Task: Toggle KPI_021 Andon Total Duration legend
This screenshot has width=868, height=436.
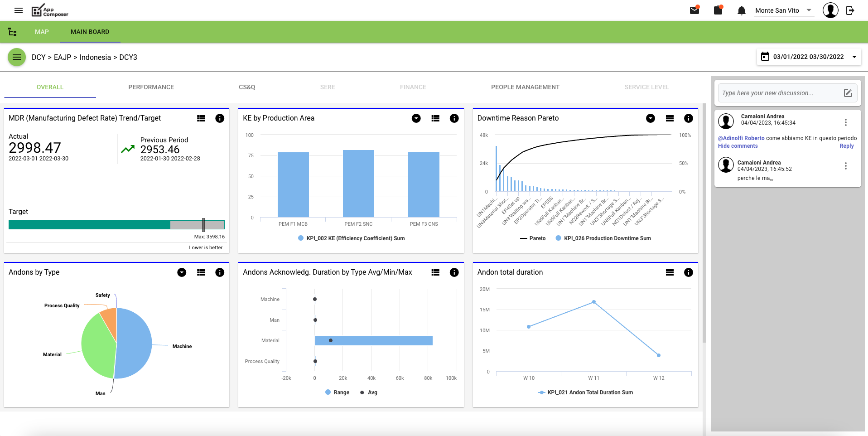Action: (x=585, y=392)
